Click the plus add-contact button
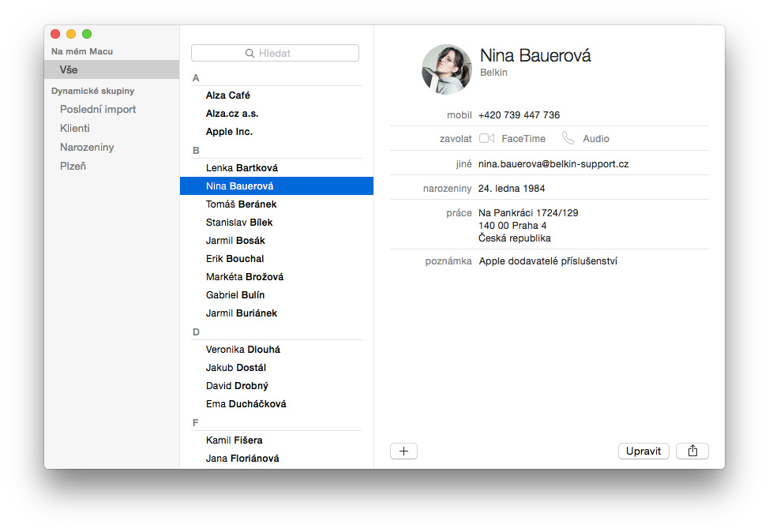The width and height of the screenshot is (769, 532). [403, 451]
